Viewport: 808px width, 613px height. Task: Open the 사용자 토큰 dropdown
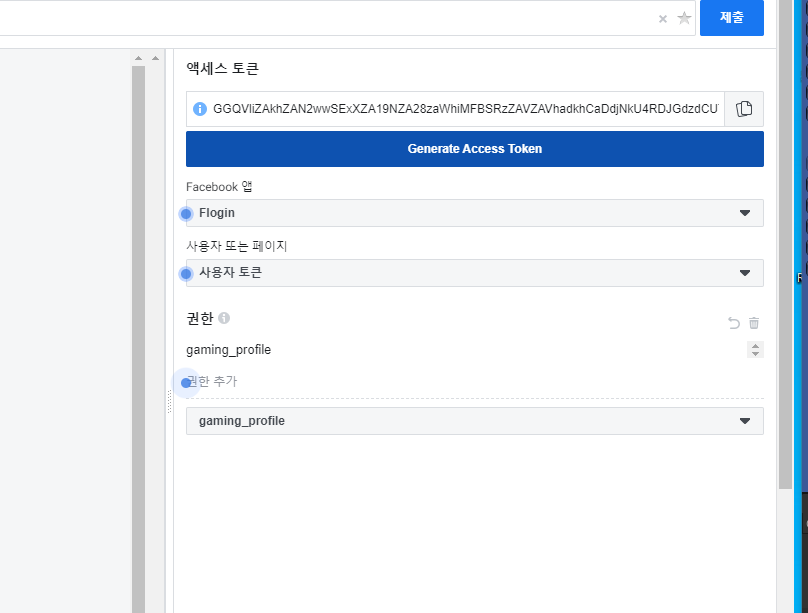(x=475, y=273)
